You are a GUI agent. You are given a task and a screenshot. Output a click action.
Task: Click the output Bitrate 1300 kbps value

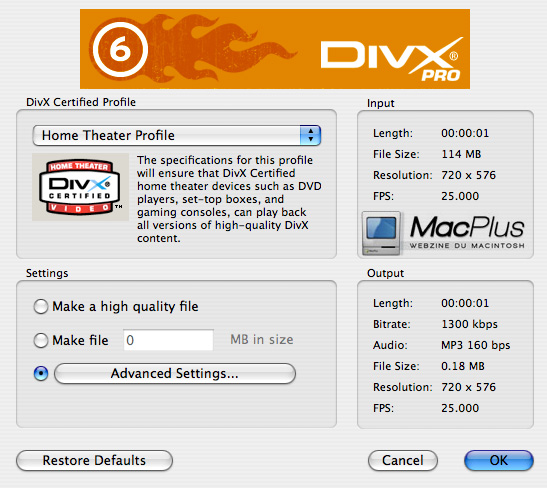469,324
